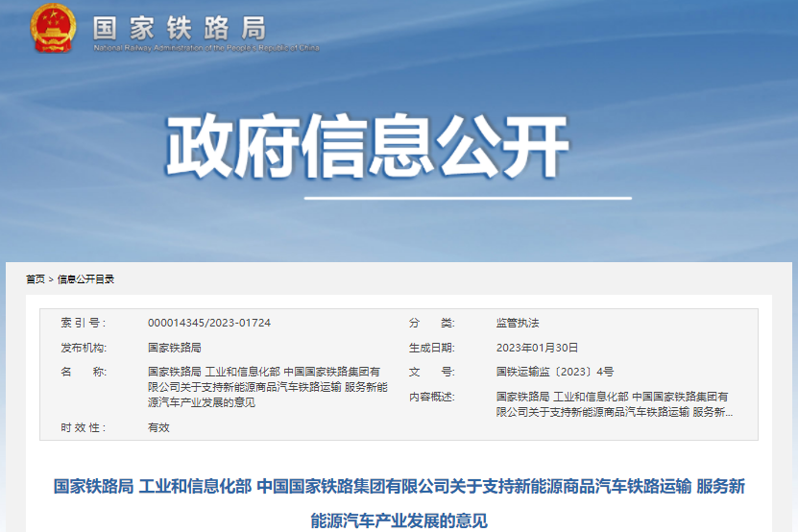Open the 信息公开目录 breadcrumb link

(85, 279)
